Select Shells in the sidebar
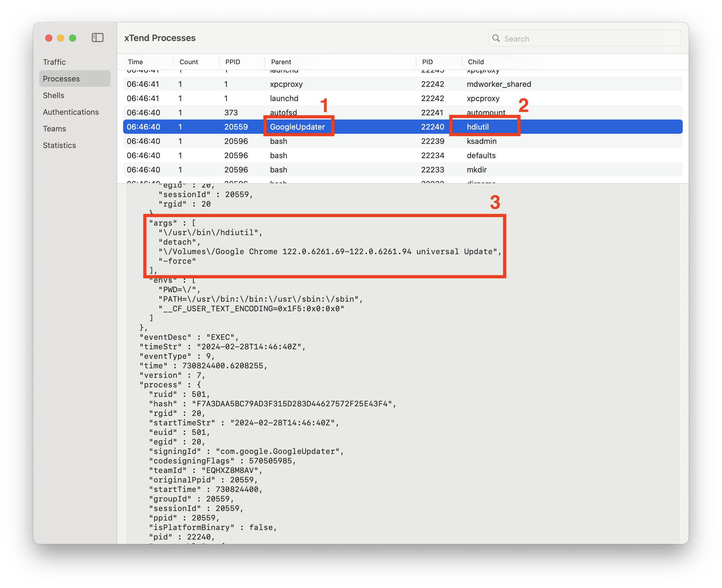Image resolution: width=722 pixels, height=588 pixels. pyautogui.click(x=54, y=95)
